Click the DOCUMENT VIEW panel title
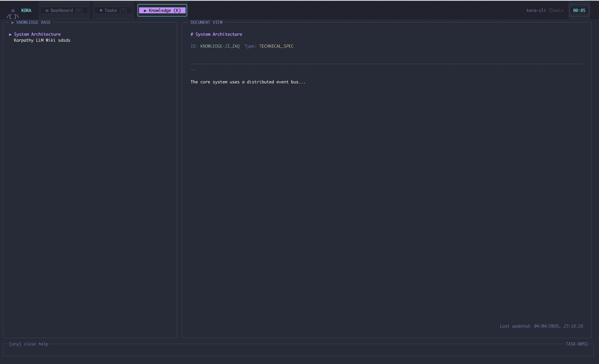Viewport: 599px width, 364px height. tap(206, 22)
